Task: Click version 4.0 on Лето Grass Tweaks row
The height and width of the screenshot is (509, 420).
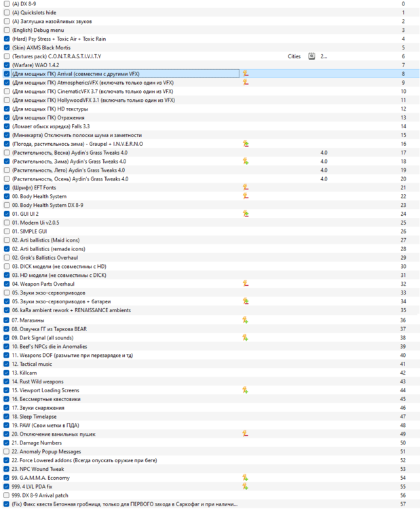Action: pos(324,170)
